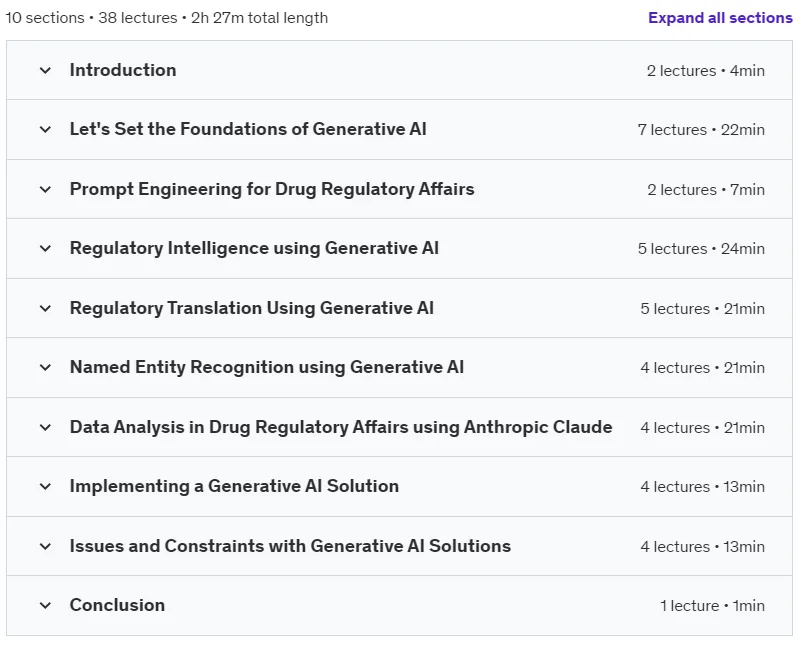Expand the Introduction section chevron
This screenshot has width=798, height=645.
tap(45, 70)
